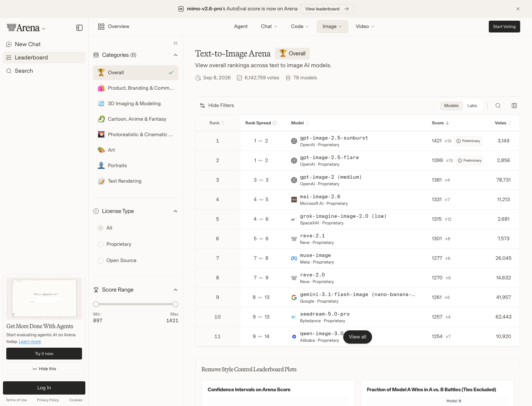
Task: Dismiss the mimo-v2.6-pro announcement banner
Action: (x=518, y=9)
